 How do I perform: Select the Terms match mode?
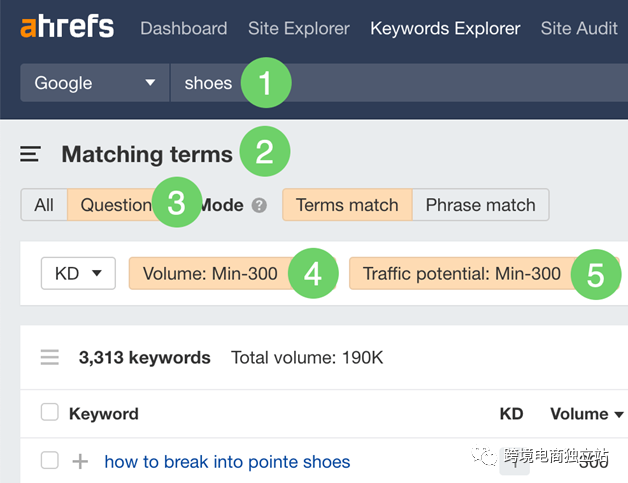(347, 205)
